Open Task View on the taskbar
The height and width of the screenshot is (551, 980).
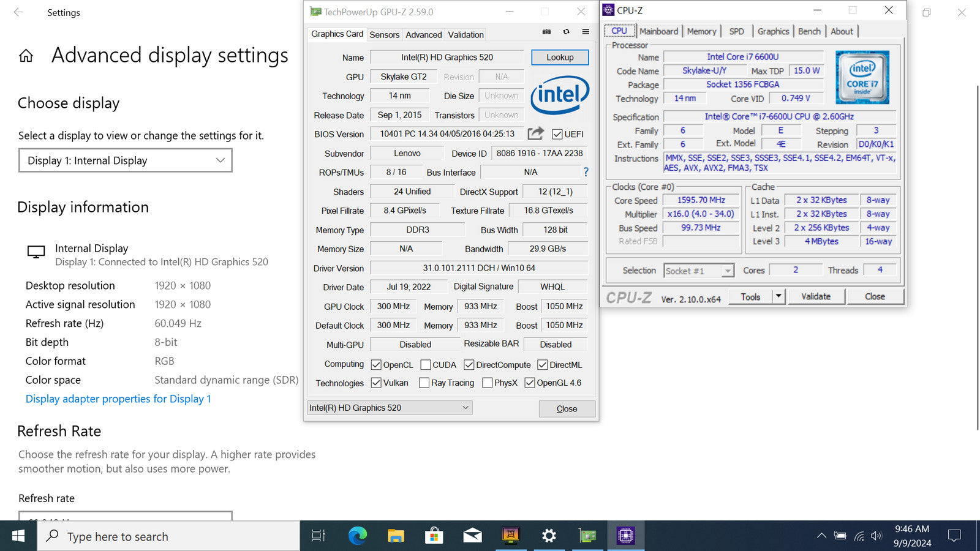(318, 536)
